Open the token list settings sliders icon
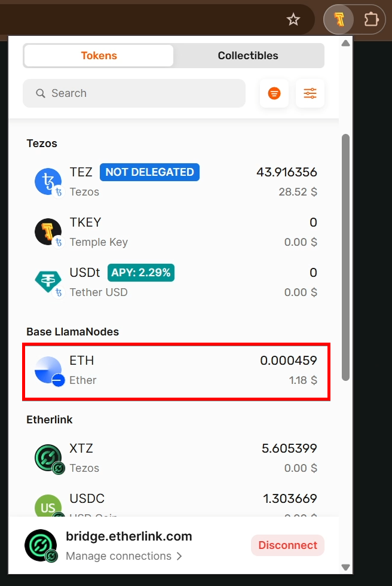The width and height of the screenshot is (392, 586). 310,93
